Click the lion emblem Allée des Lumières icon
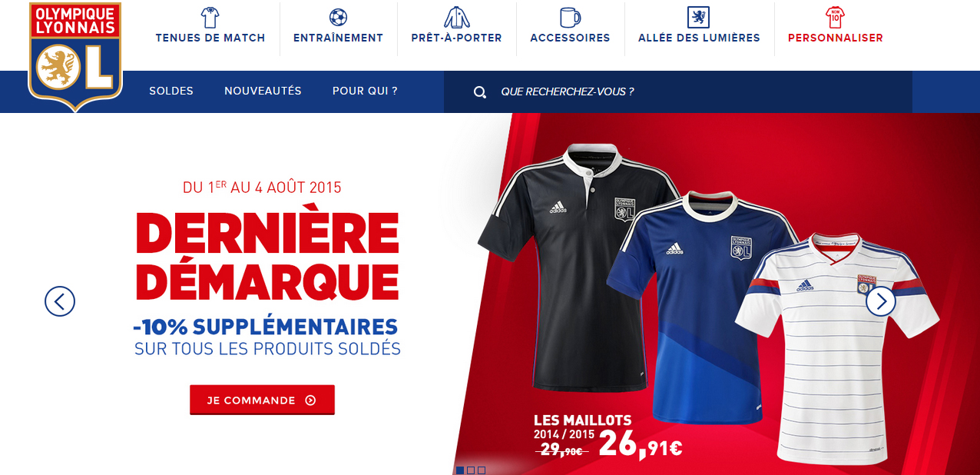The width and height of the screenshot is (980, 475). (x=698, y=17)
